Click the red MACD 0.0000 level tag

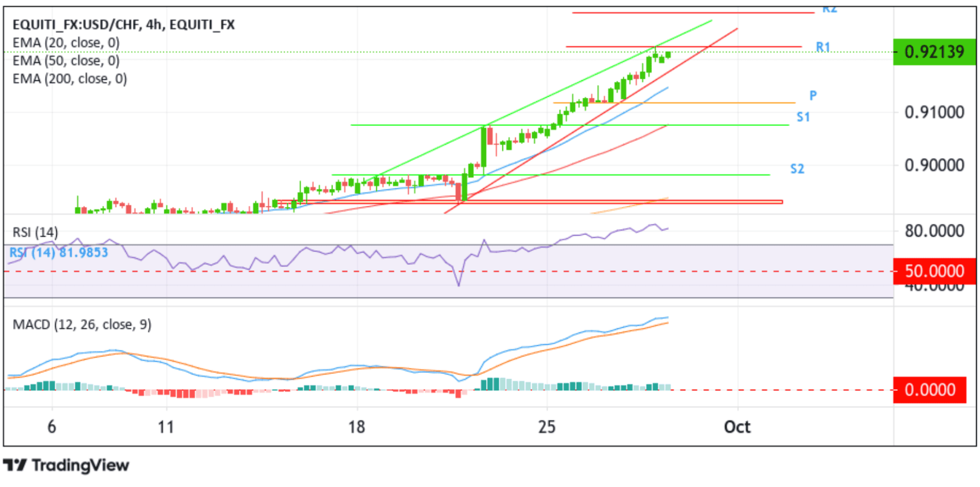click(x=929, y=390)
